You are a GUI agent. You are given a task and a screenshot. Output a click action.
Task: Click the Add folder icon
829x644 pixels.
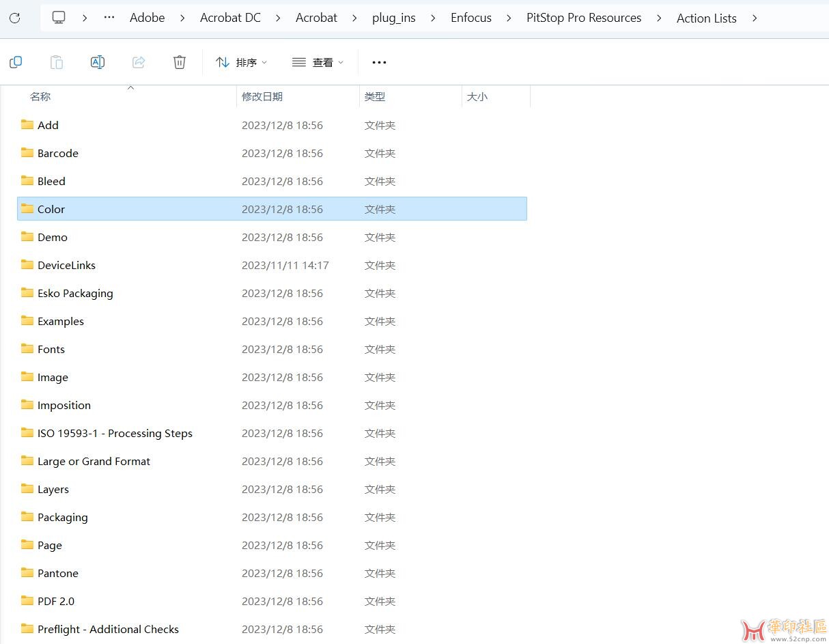coord(27,125)
